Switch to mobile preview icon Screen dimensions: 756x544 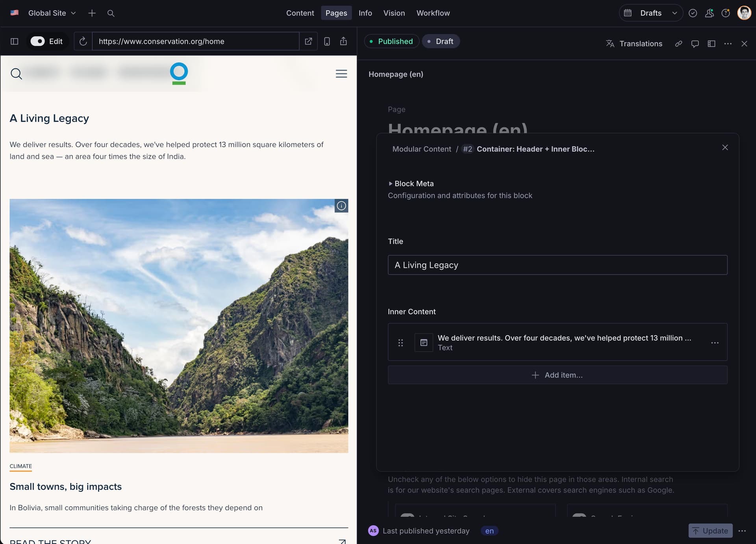[x=327, y=41]
